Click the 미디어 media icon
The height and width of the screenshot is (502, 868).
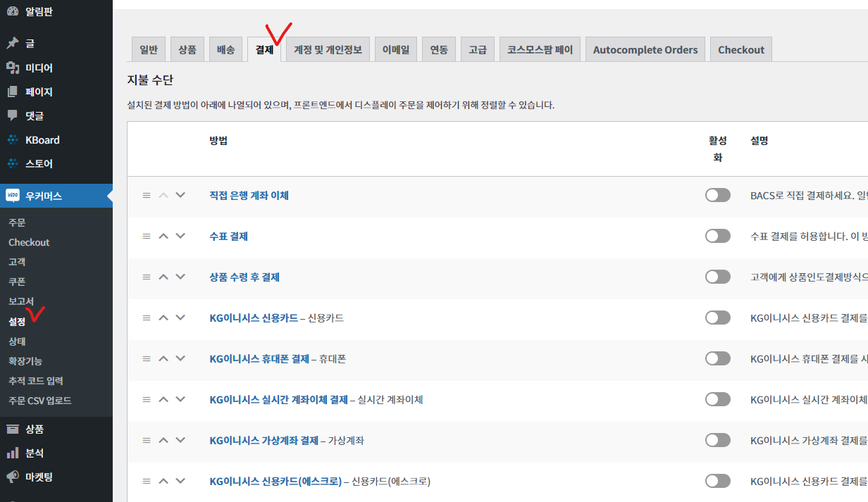point(13,68)
